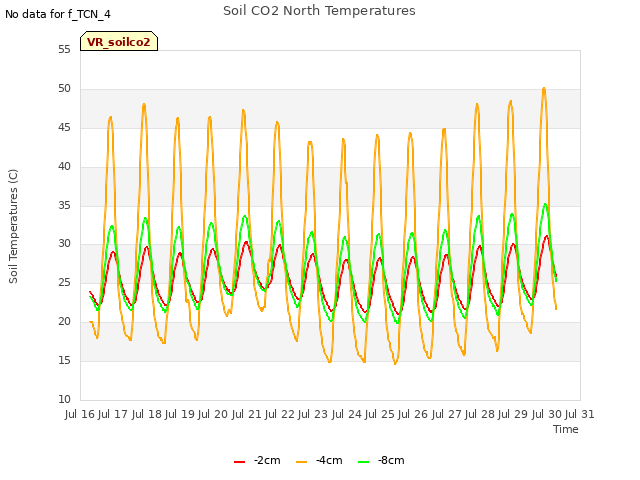Click the y-axis value 20
The width and height of the screenshot is (640, 480).
pyautogui.click(x=64, y=322)
